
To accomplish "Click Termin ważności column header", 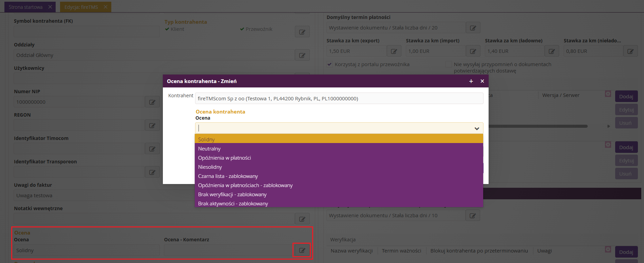I will 401,251.
